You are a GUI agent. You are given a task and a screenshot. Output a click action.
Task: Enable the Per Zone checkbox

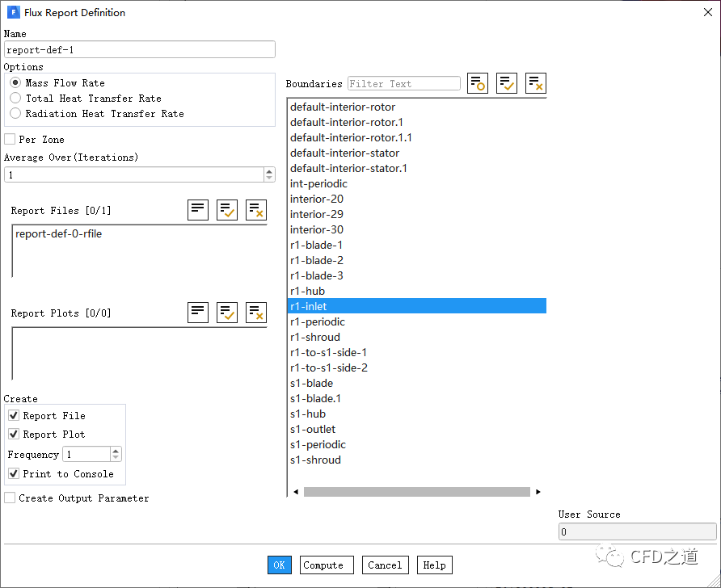coord(10,139)
